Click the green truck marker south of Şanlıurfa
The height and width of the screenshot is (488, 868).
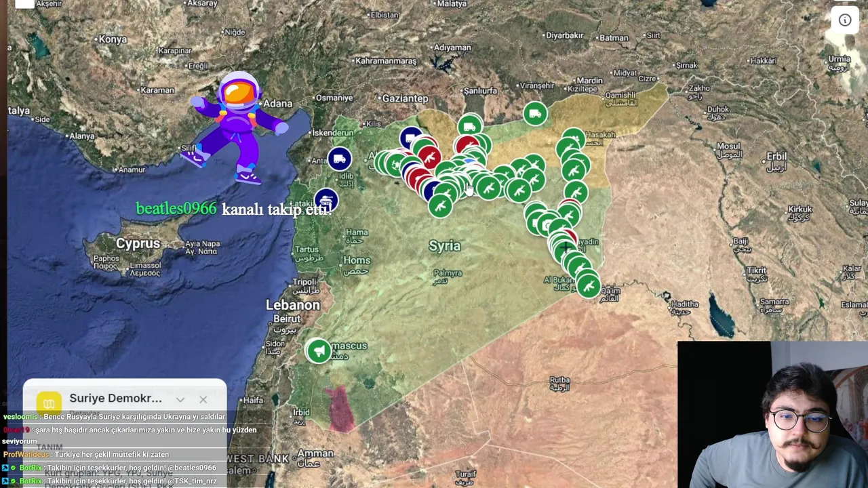(x=470, y=126)
